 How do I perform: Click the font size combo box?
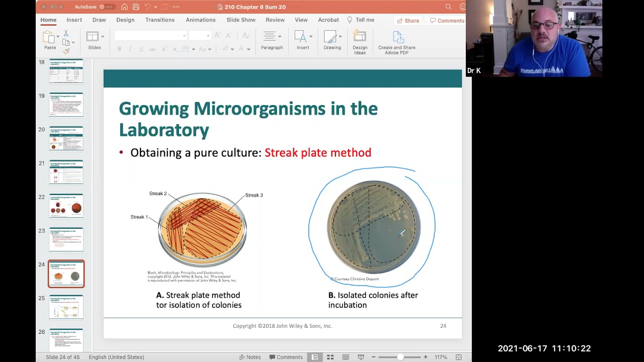pos(200,35)
